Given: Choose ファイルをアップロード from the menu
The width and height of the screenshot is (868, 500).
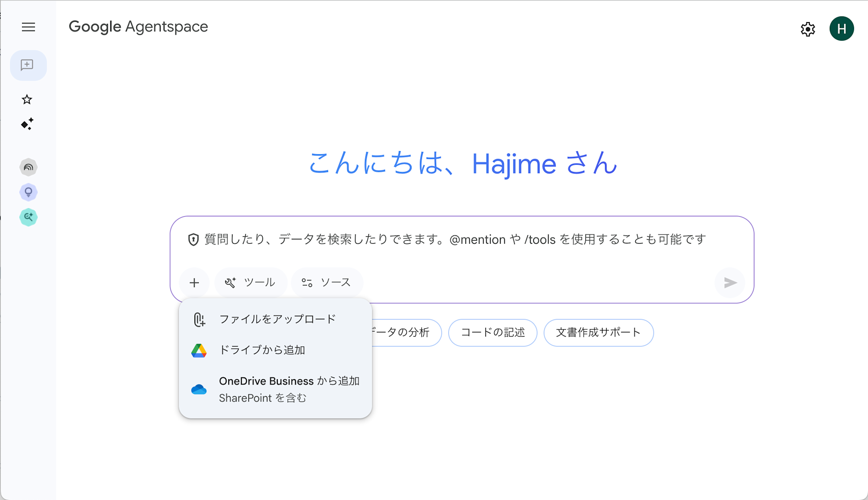Looking at the screenshot, I should coord(275,319).
